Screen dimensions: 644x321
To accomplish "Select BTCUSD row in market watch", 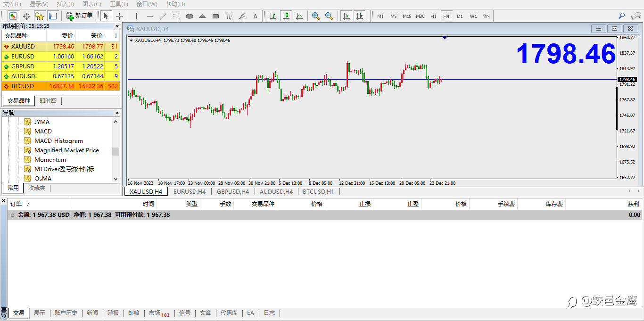I will tap(61, 86).
